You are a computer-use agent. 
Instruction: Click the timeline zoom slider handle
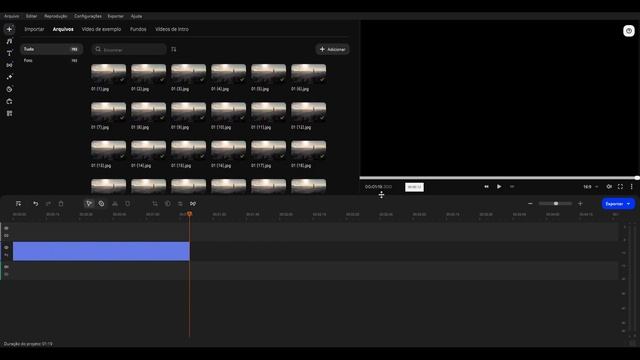[x=556, y=204]
